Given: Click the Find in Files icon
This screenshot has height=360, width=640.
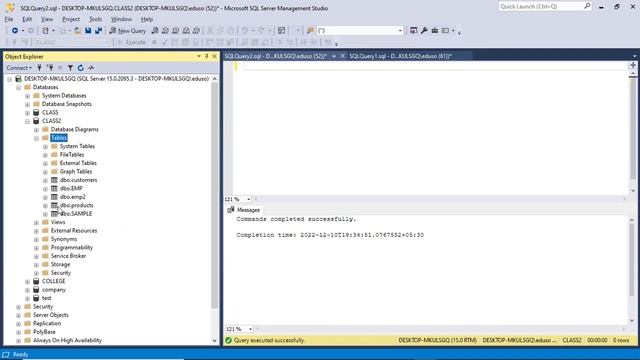Looking at the screenshot, I should pyautogui.click(x=310, y=31).
